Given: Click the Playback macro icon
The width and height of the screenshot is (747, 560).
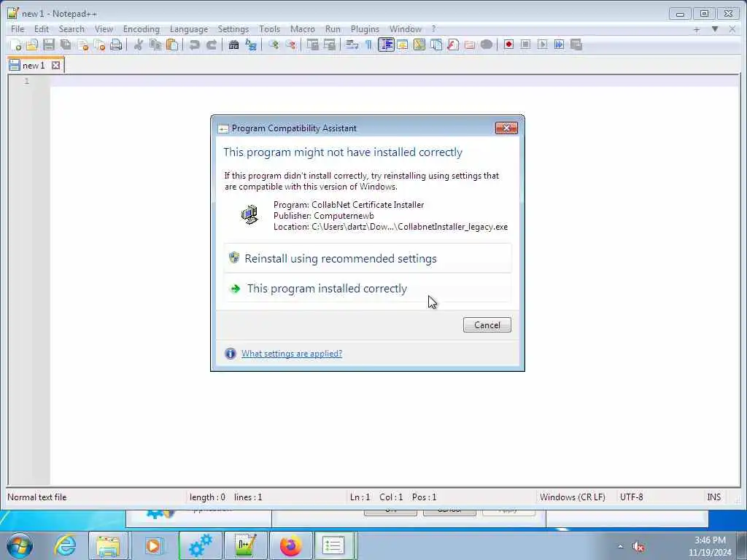Looking at the screenshot, I should click(x=542, y=44).
